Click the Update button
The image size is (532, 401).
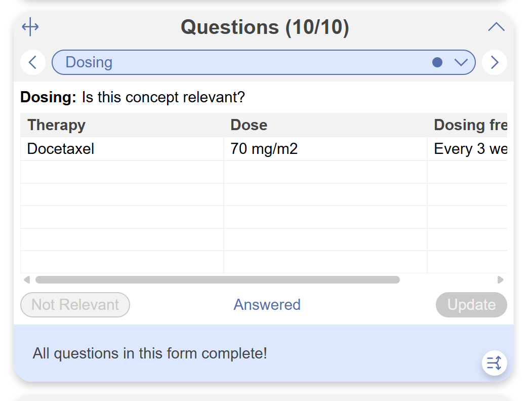pos(471,305)
